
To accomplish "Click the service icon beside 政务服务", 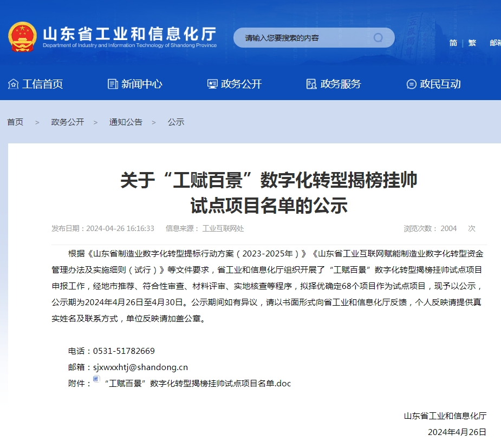I will click(x=311, y=84).
